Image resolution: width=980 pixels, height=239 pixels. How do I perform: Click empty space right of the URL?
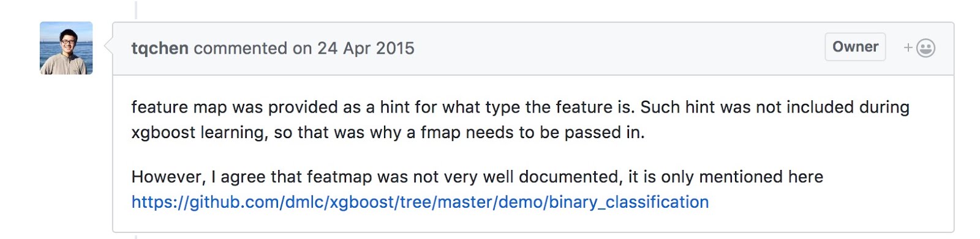827,202
